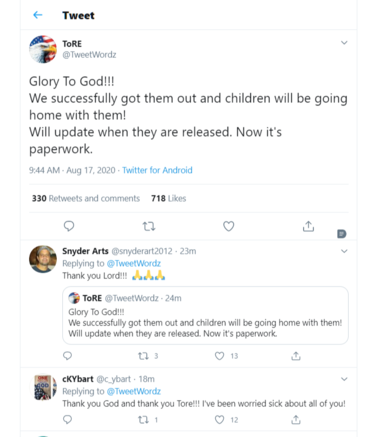Go back using the blue arrow
Viewport: 366px width, 437px height.
pos(38,15)
